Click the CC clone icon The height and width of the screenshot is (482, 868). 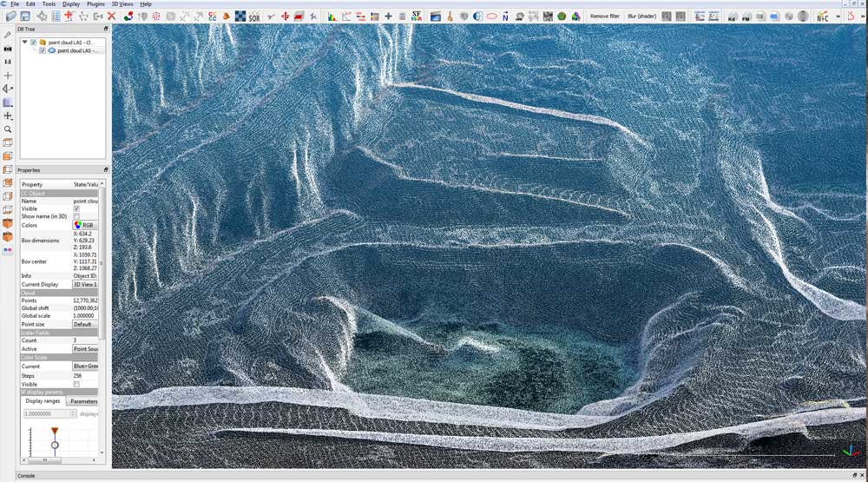pos(212,17)
